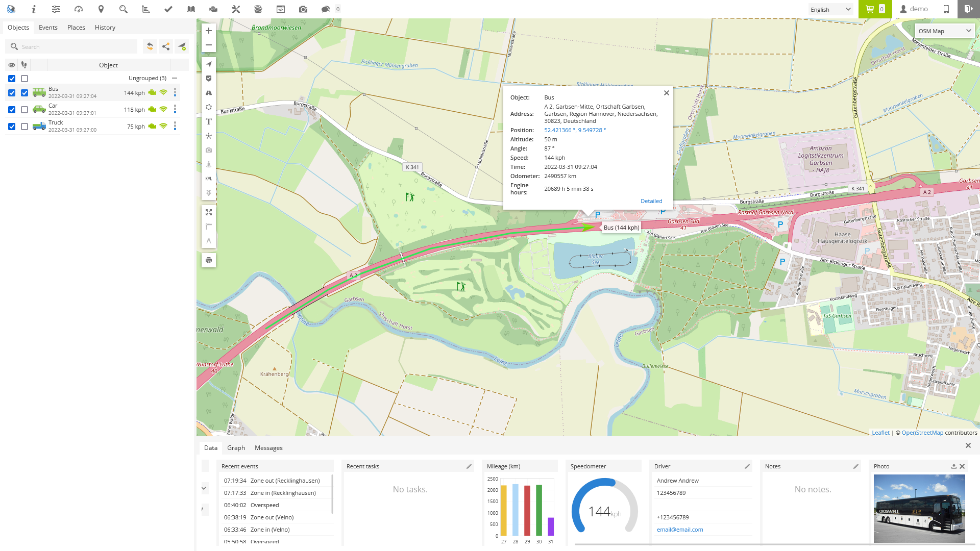Uncheck follow checkbox for Bus
The image size is (980, 551).
[x=24, y=93]
